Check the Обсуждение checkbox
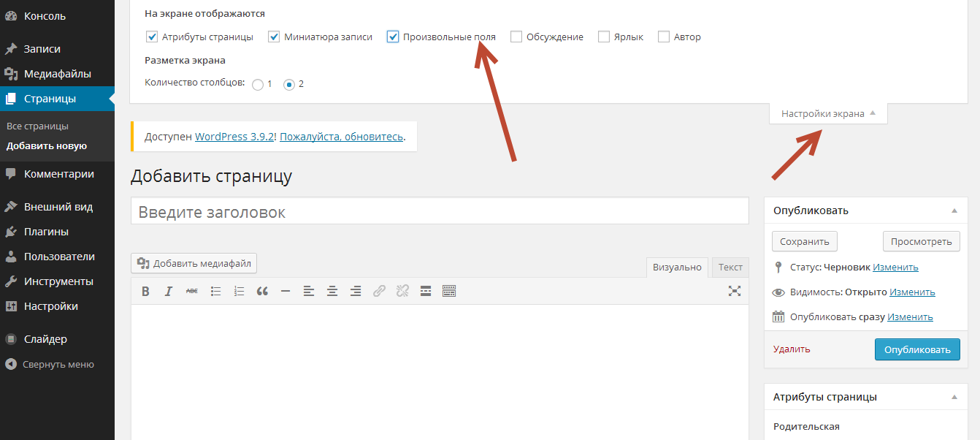980x440 pixels. [516, 37]
